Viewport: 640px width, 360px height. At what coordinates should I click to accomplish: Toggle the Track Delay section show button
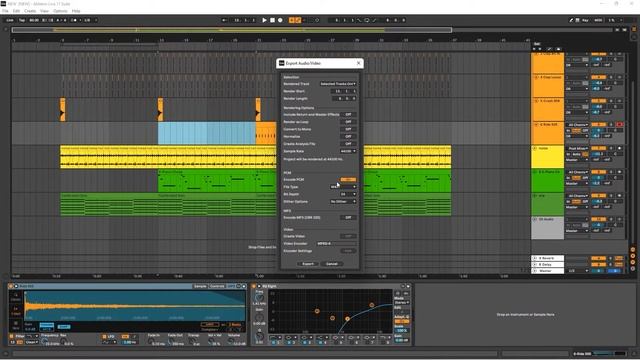633,268
